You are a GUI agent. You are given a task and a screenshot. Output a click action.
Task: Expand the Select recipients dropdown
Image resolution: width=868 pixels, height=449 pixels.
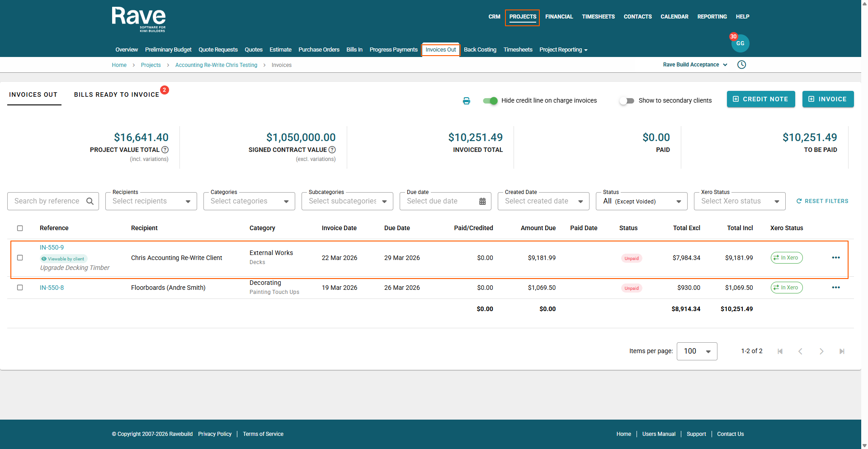click(151, 201)
